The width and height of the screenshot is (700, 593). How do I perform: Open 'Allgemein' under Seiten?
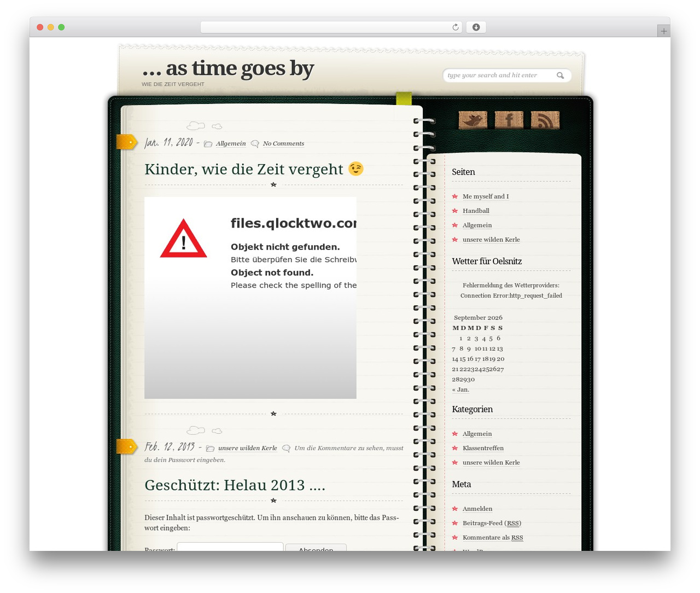477,225
